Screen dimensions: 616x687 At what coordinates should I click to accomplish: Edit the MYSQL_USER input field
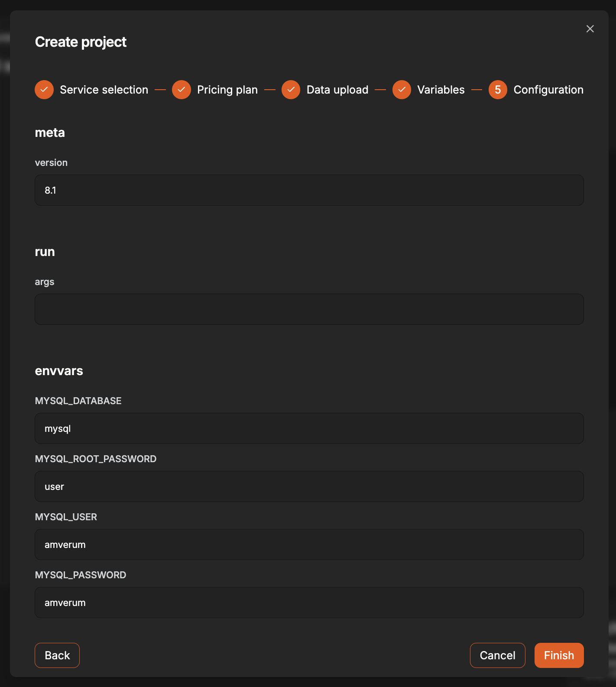[x=309, y=544]
